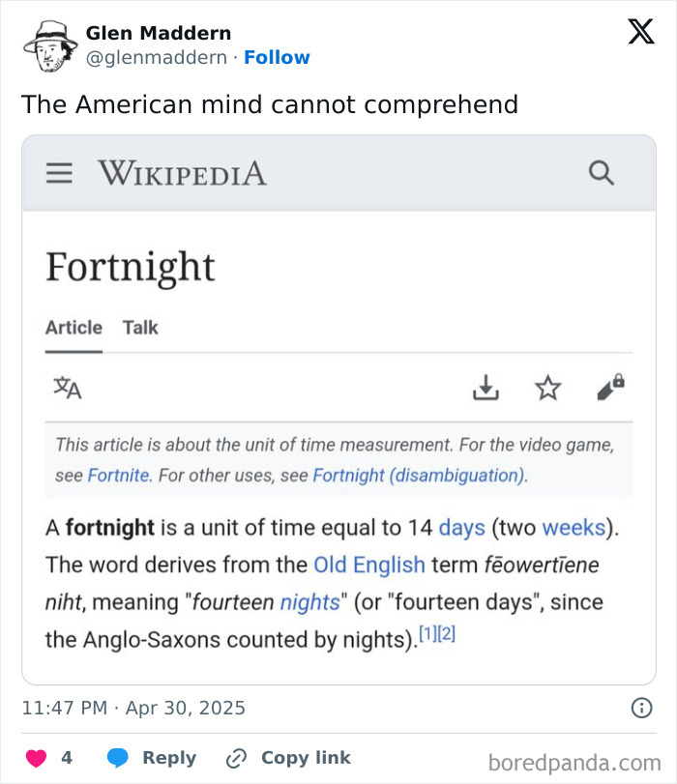This screenshot has height=784, width=677.
Task: Click Glen Maddern's profile picture
Action: pyautogui.click(x=46, y=43)
